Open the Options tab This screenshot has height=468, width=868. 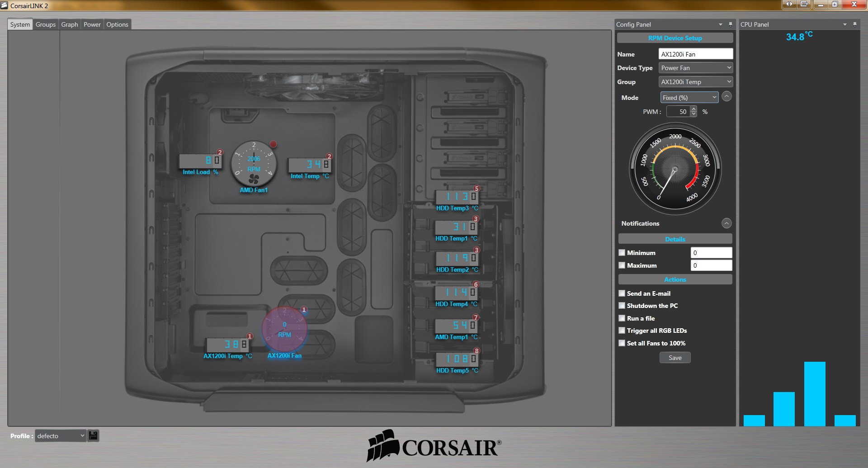117,24
